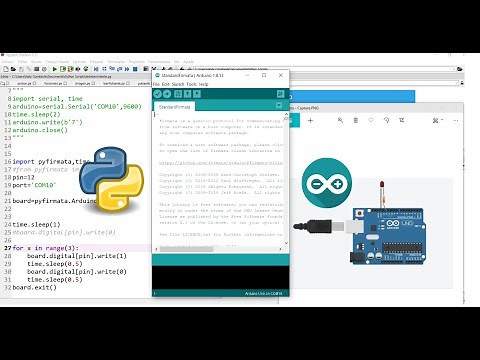This screenshot has height=360, width=480.
Task: Click the Save sketch icon in Arduino IDE
Action: (197, 94)
